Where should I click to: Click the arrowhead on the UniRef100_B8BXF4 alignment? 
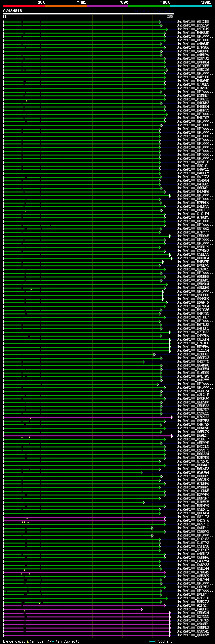click(172, 258)
